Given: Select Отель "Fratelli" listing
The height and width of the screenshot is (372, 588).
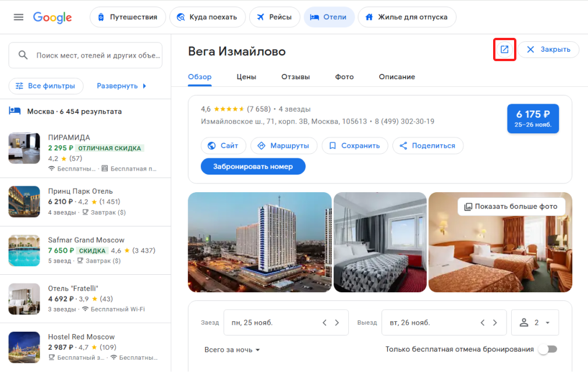Looking at the screenshot, I should pyautogui.click(x=86, y=299).
